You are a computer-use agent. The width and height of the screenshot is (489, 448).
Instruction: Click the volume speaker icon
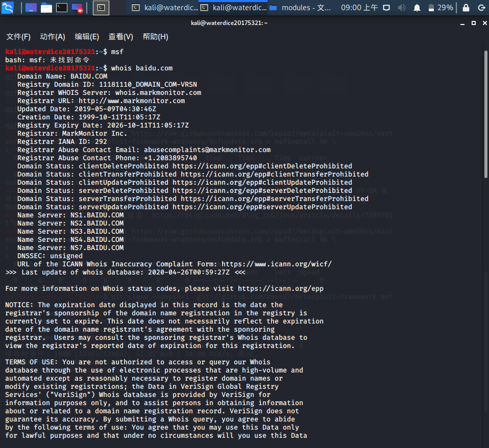click(402, 8)
